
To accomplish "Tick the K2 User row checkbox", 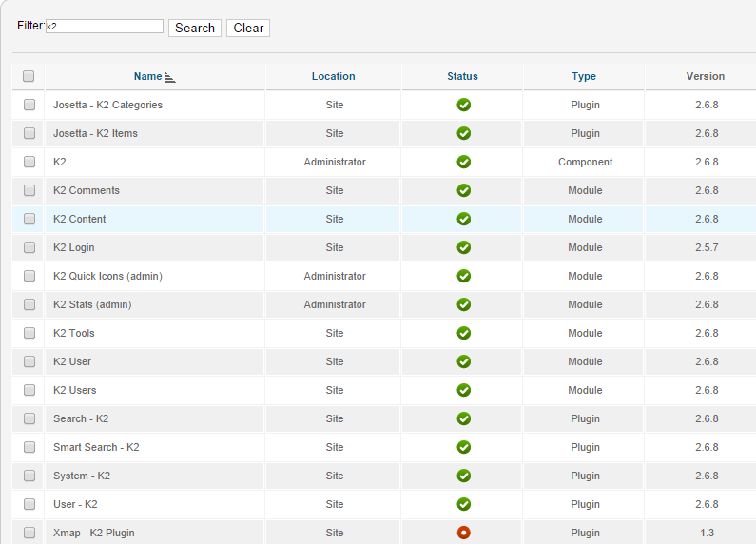I will tap(29, 361).
